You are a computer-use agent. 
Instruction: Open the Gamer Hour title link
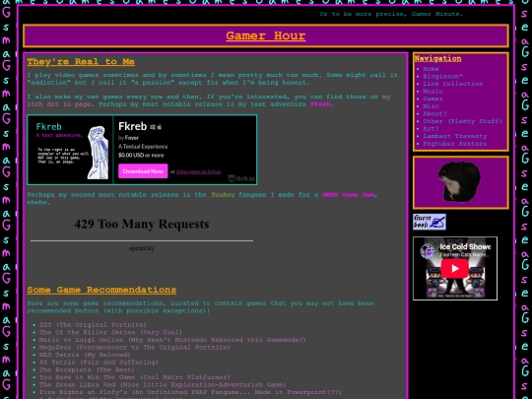(266, 35)
